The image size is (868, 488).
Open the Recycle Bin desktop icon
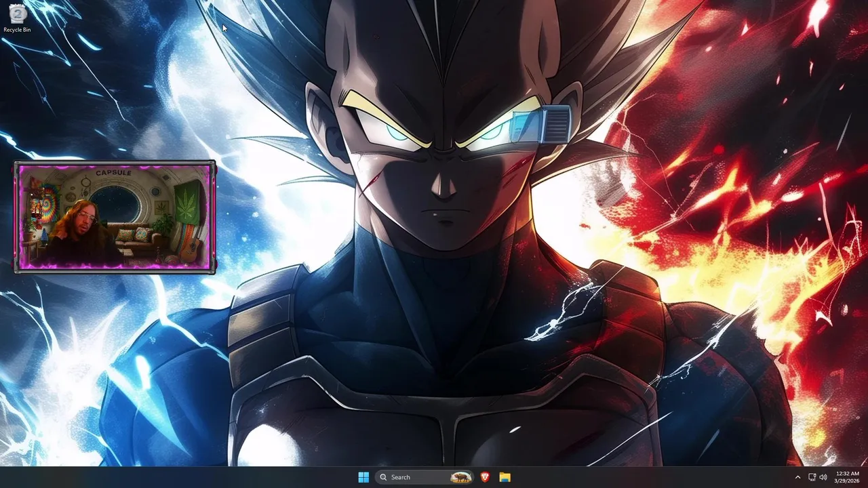pyautogui.click(x=17, y=18)
